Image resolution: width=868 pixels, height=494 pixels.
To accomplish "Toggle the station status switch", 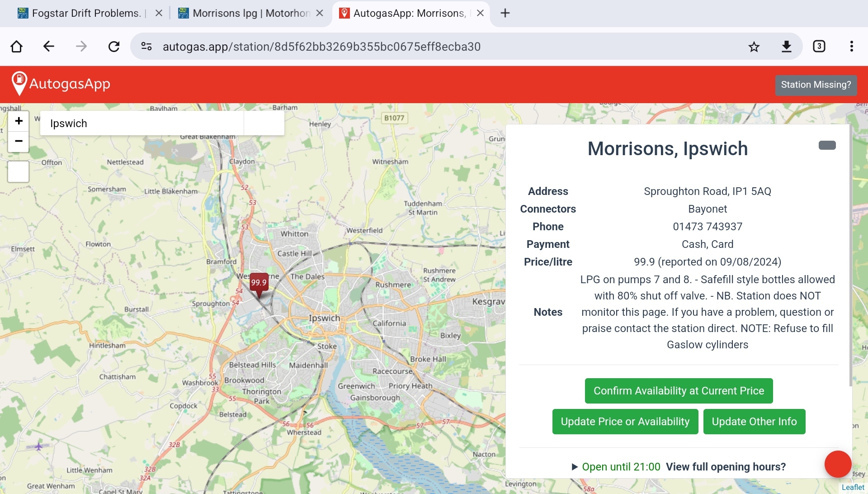I will 827,146.
